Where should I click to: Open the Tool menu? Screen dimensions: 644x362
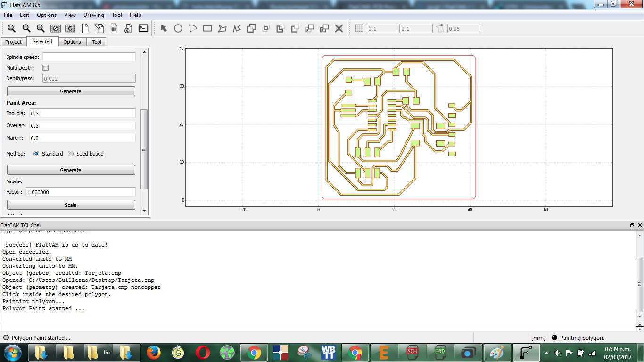pos(117,15)
